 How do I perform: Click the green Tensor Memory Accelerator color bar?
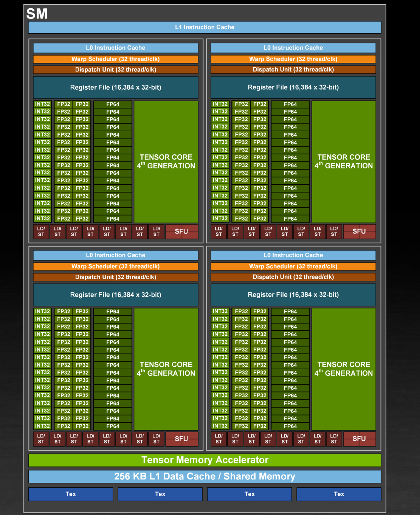pyautogui.click(x=205, y=460)
